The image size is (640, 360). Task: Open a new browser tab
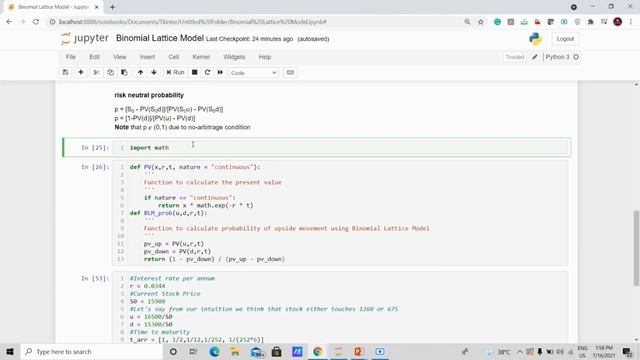click(x=112, y=7)
